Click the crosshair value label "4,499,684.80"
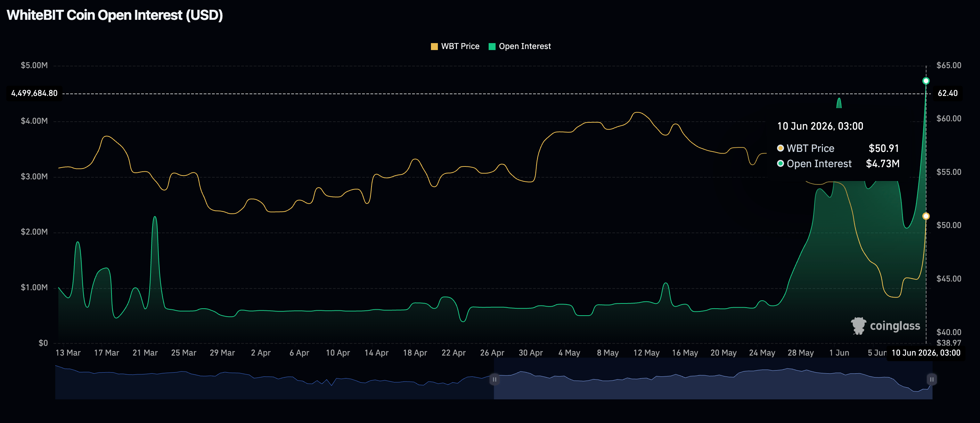 [34, 93]
